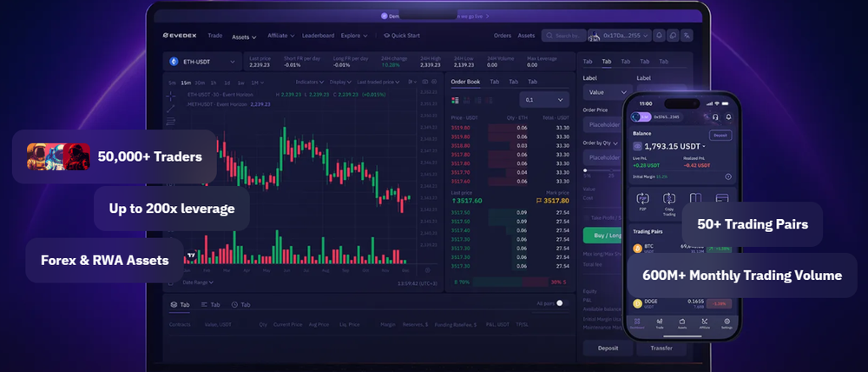This screenshot has height=372, width=868.
Task: Select the crosshair drawing tool
Action: (170, 96)
